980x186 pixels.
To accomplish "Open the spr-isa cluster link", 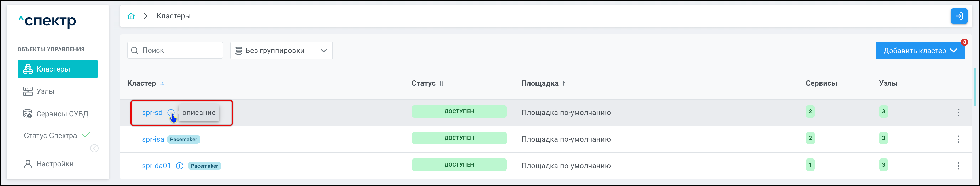I will coord(153,139).
